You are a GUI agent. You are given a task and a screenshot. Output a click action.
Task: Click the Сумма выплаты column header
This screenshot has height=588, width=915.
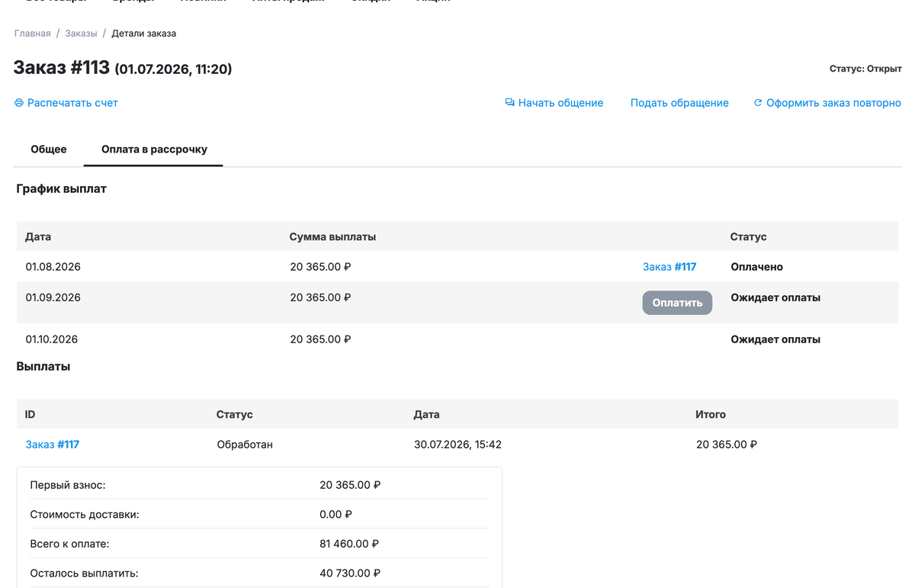click(332, 237)
